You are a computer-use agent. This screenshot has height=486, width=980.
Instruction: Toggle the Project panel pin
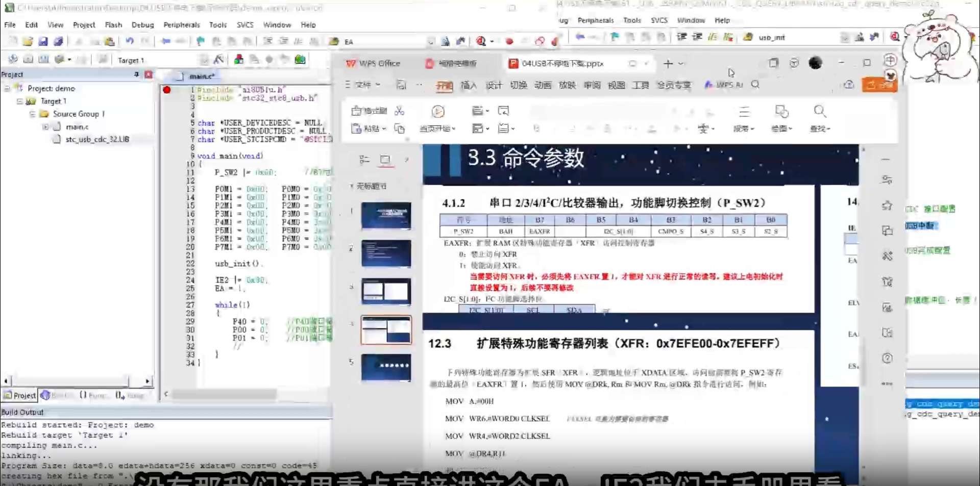point(136,74)
